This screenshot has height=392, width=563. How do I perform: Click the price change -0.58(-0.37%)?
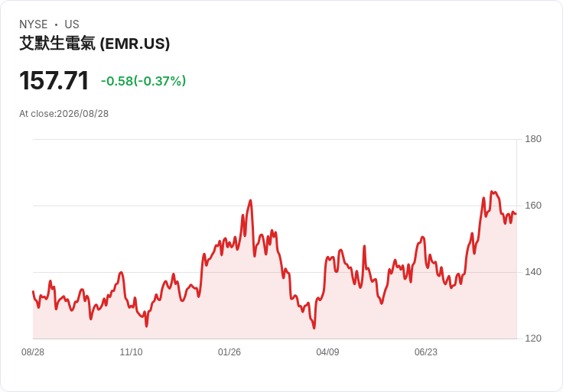[143, 81]
